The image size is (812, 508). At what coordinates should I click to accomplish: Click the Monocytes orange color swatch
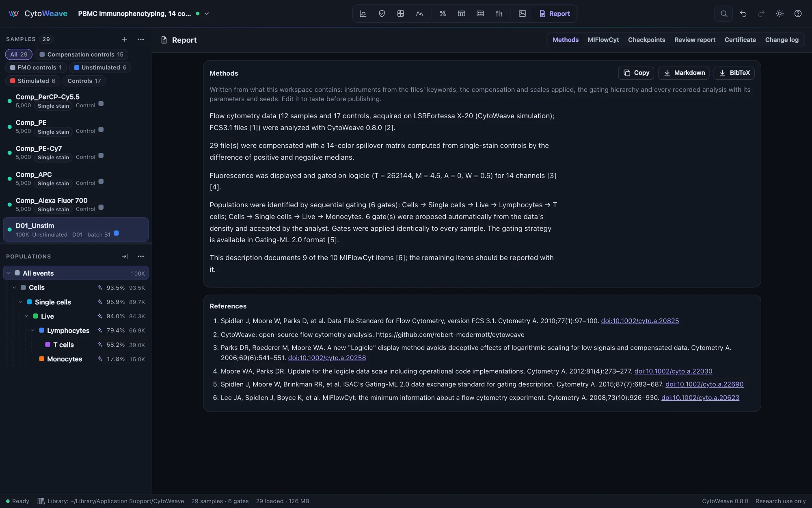[41, 359]
